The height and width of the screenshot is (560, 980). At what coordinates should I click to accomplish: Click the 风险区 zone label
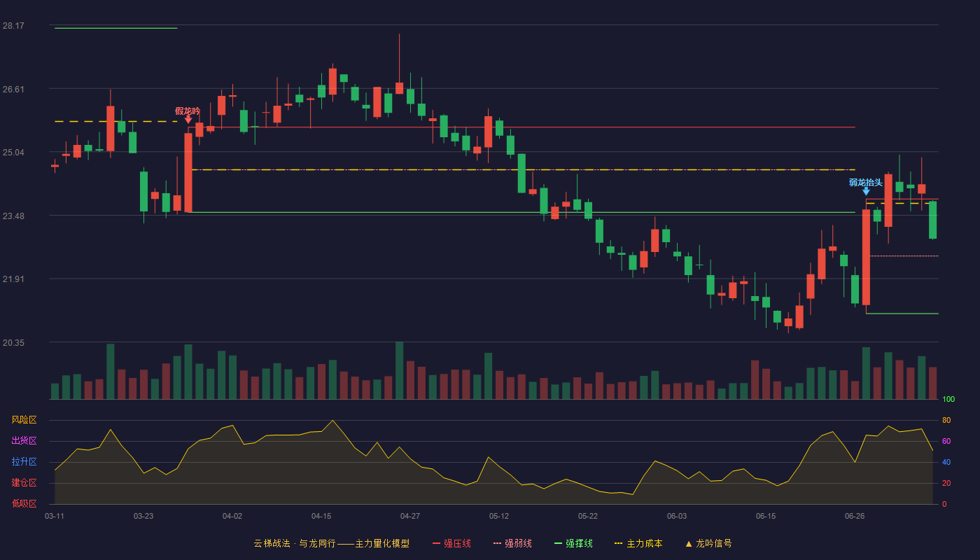(x=24, y=420)
